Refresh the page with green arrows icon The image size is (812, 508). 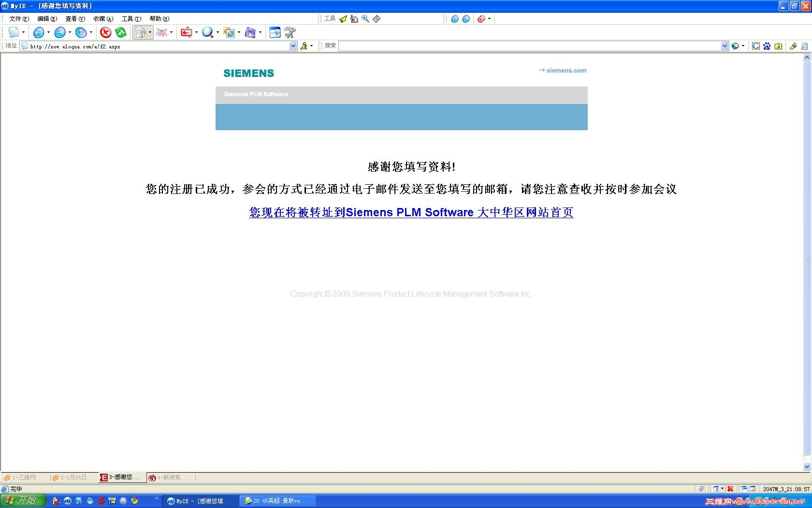point(121,32)
